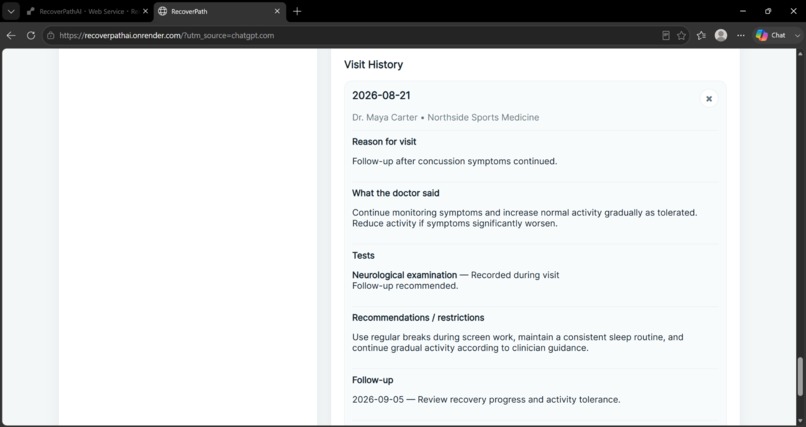The image size is (806, 427).
Task: Click the Reason for visit label
Action: 384,142
